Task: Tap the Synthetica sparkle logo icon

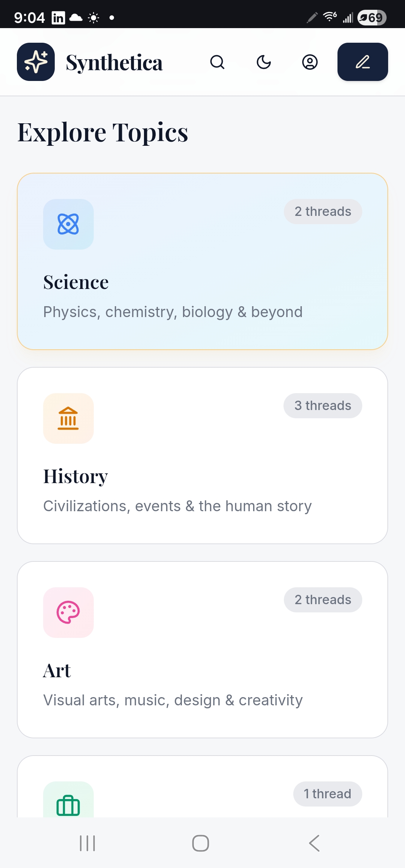Action: (36, 62)
